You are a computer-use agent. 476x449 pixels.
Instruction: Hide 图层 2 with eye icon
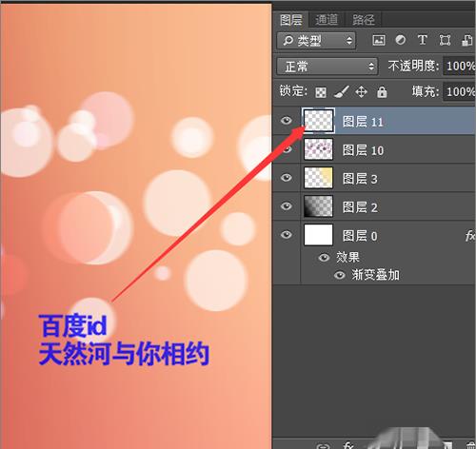[x=287, y=206]
